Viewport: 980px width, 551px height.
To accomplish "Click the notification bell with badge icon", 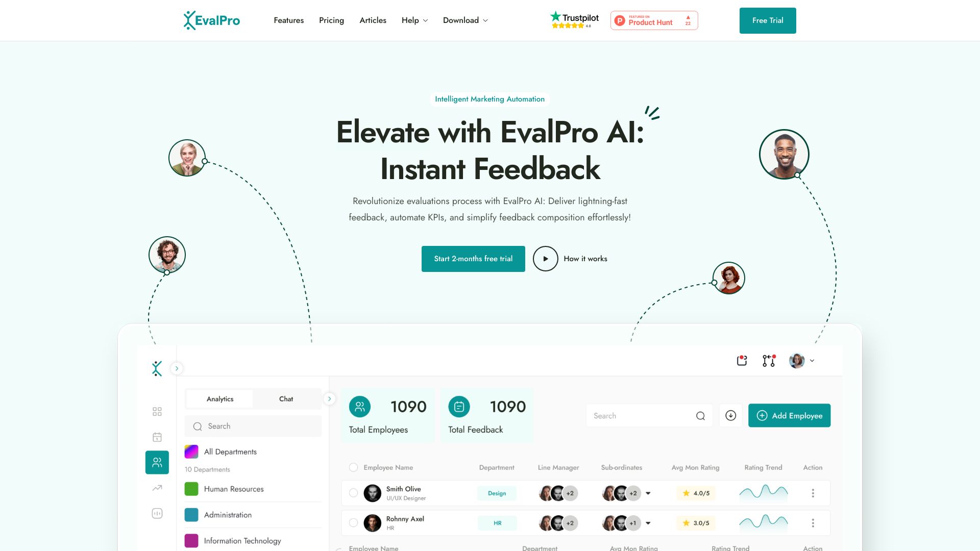I will (742, 360).
